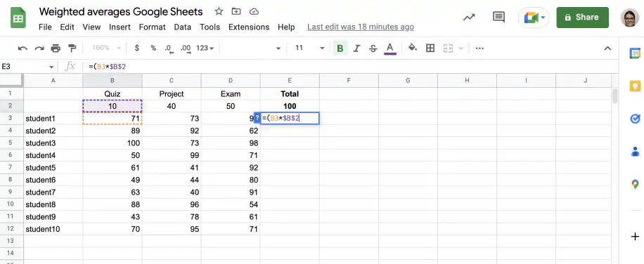
Task: Select the student7 cell
Action: click(53, 192)
